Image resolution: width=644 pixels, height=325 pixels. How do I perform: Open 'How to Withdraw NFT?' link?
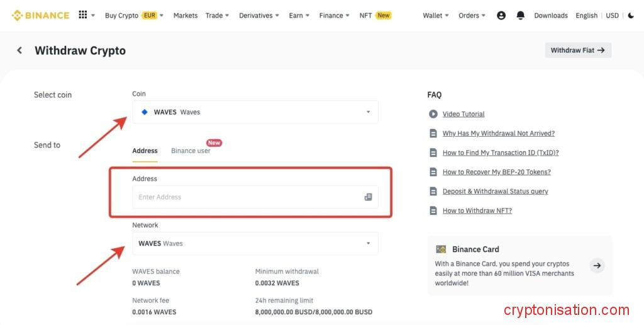pyautogui.click(x=477, y=211)
